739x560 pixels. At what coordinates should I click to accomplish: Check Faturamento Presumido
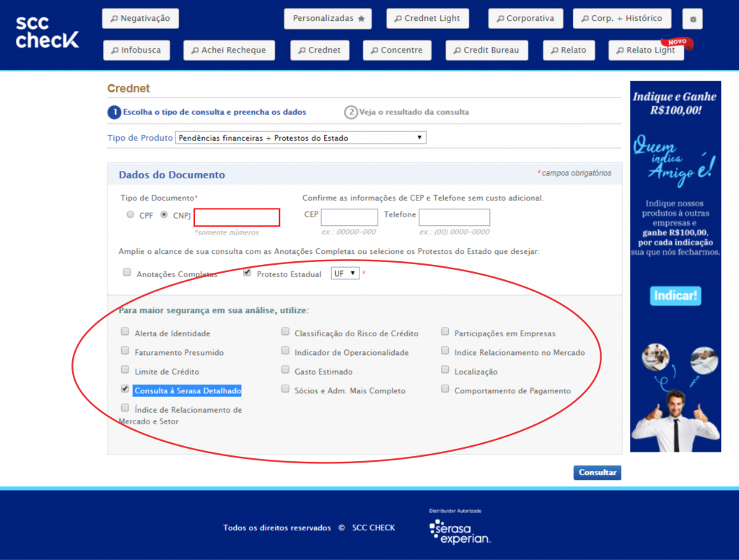point(125,351)
